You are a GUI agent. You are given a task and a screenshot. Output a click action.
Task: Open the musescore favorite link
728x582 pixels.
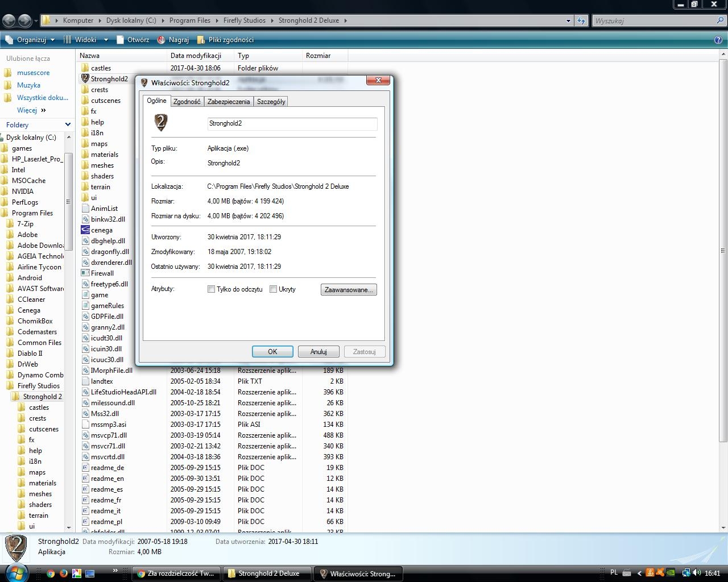(33, 73)
